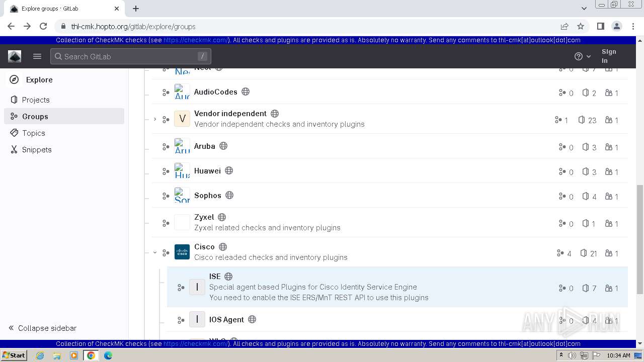Viewport: 644px width, 362px height.
Task: Click the AudioCodes avatar image
Action: pyautogui.click(x=182, y=92)
